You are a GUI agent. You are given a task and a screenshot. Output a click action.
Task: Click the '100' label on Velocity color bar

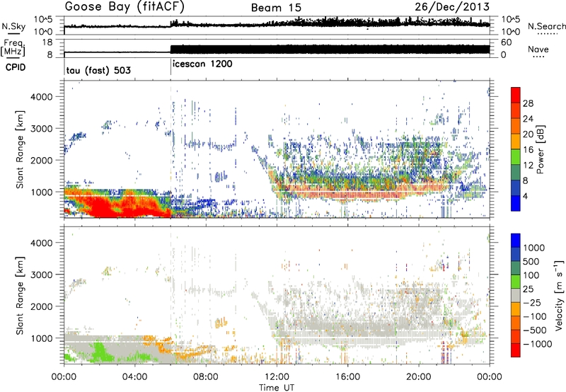(x=531, y=275)
